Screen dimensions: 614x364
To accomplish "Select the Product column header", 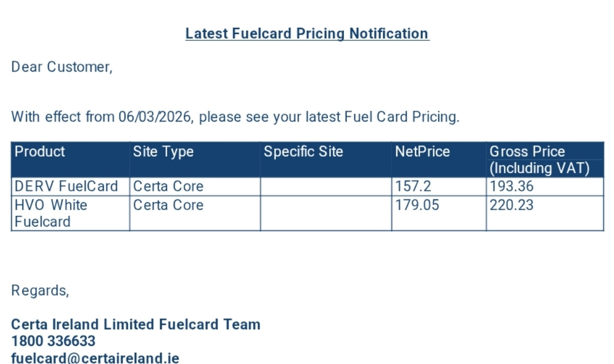I will coord(70,160).
